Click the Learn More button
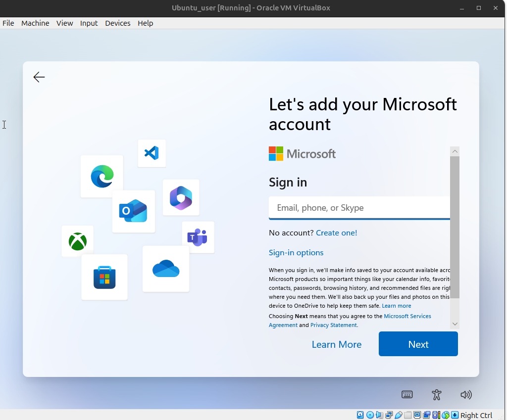Screen dimensions: 507x420 336,344
